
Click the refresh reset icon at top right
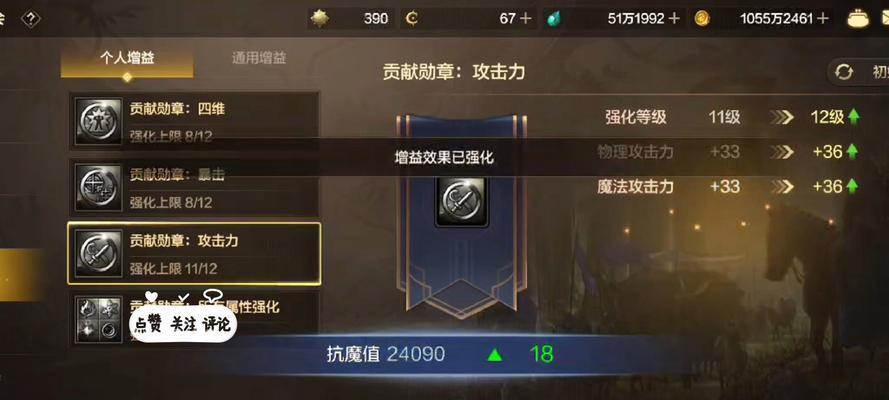844,73
